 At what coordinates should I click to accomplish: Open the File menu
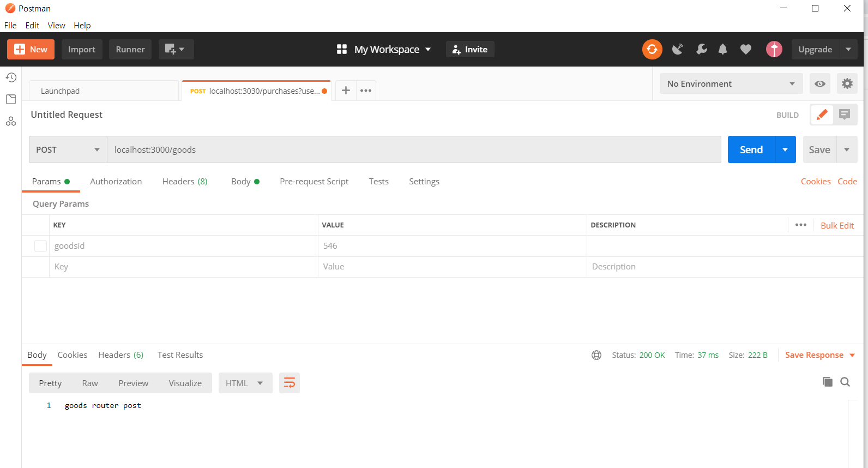pos(10,25)
